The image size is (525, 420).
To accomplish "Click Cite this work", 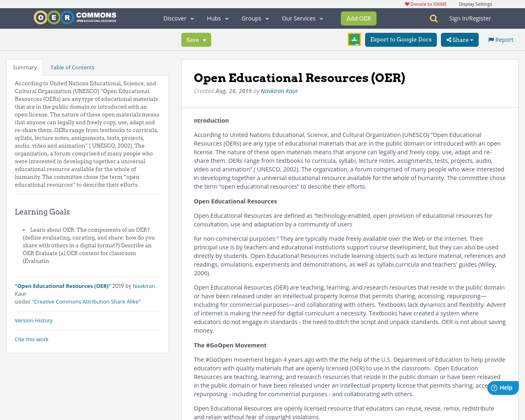I will [32, 339].
